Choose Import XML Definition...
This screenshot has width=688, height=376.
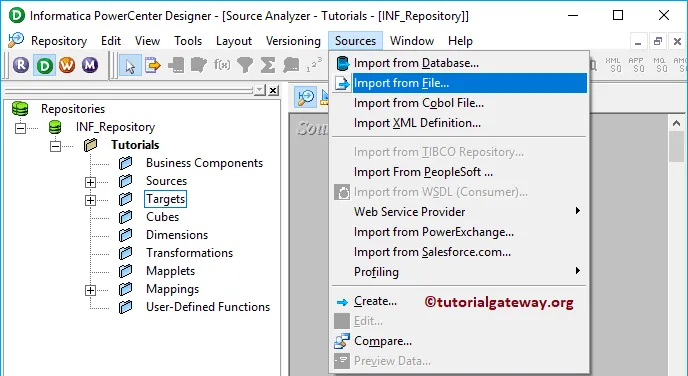pyautogui.click(x=459, y=123)
